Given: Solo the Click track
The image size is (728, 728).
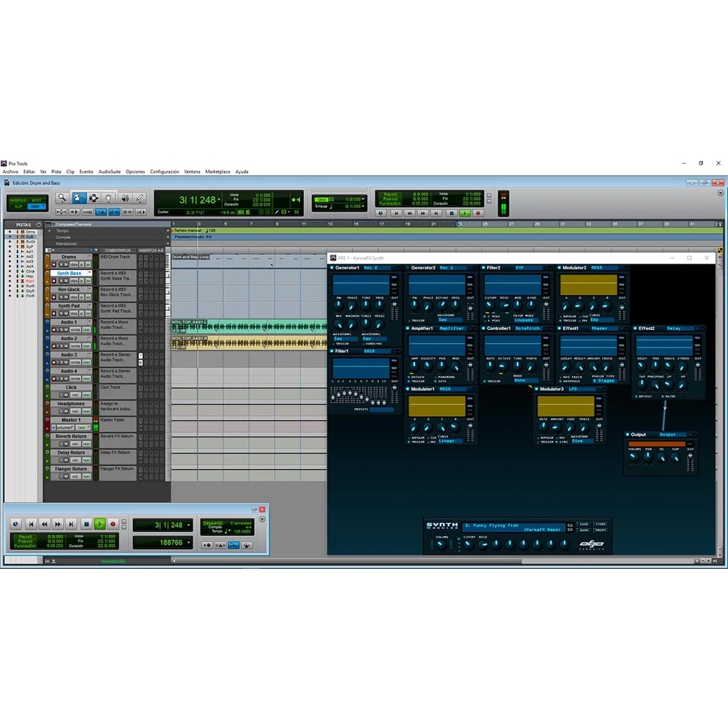Looking at the screenshot, I should pyautogui.click(x=61, y=395).
